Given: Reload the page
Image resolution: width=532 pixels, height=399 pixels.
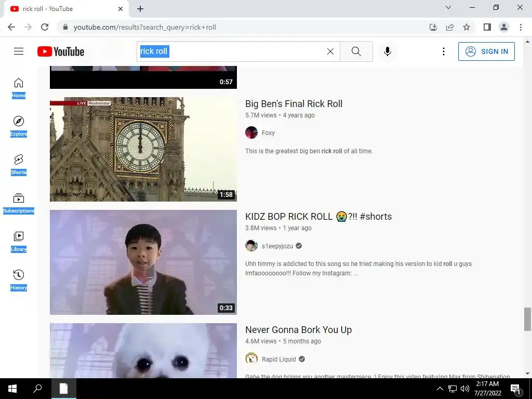Looking at the screenshot, I should click(45, 27).
